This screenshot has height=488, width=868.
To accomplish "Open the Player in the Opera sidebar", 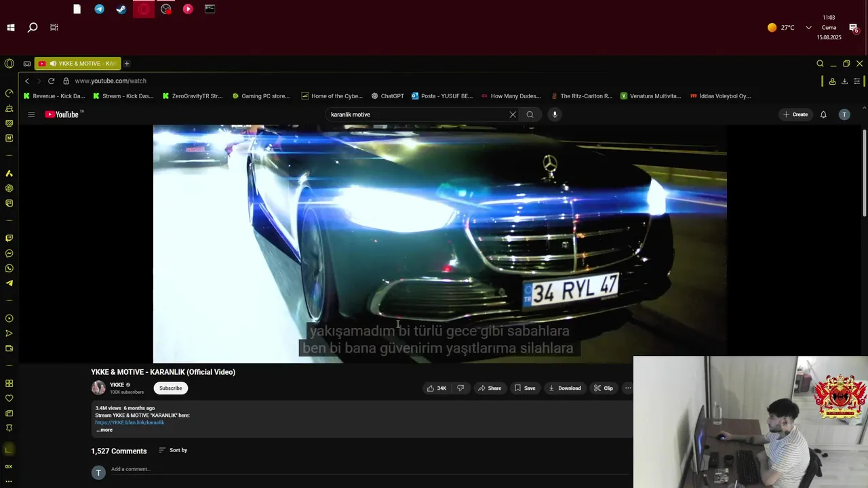I will coord(9,319).
